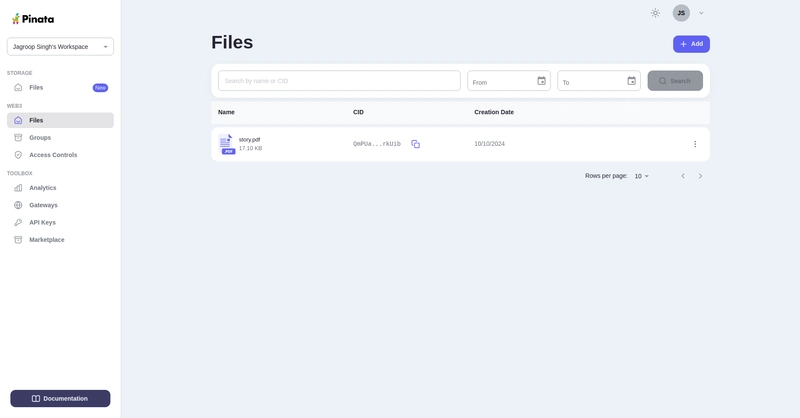Click the Search by name or CID field

point(339,81)
